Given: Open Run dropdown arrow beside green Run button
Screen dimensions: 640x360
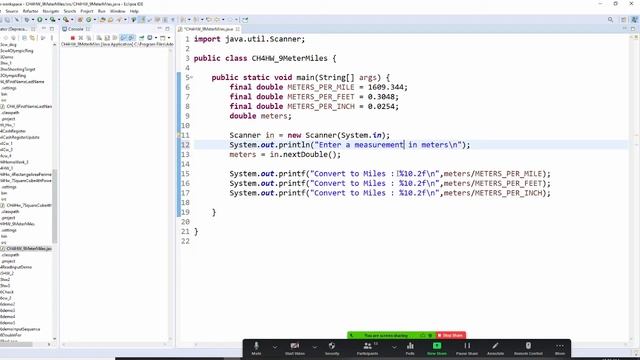Looking at the screenshot, I should [45, 20].
